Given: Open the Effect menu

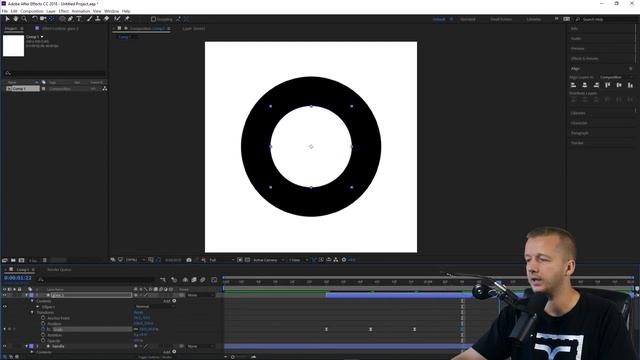Looking at the screenshot, I should point(64,11).
